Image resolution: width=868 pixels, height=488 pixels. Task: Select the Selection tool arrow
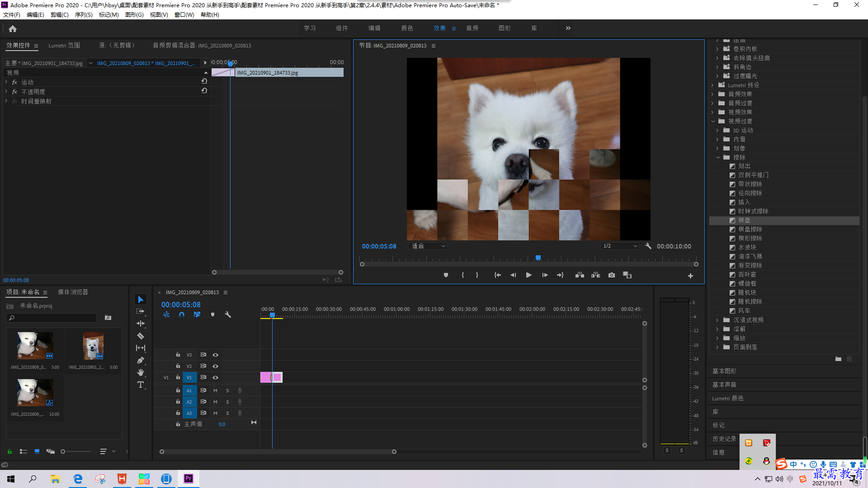(141, 300)
